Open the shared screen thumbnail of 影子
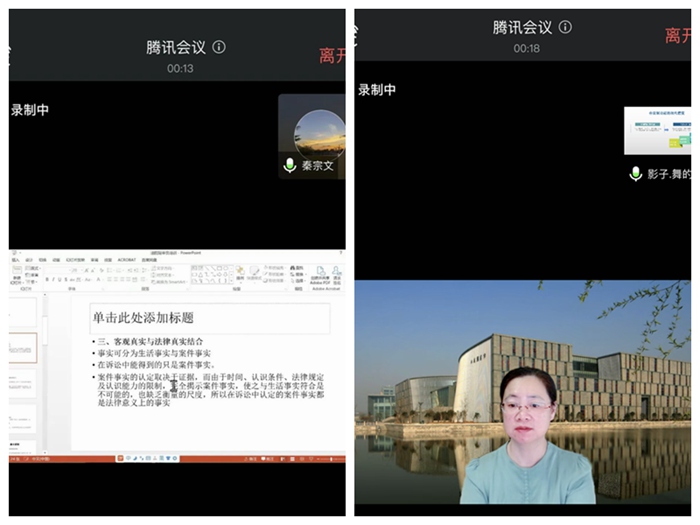Viewport: 700px width, 525px height. tap(657, 130)
